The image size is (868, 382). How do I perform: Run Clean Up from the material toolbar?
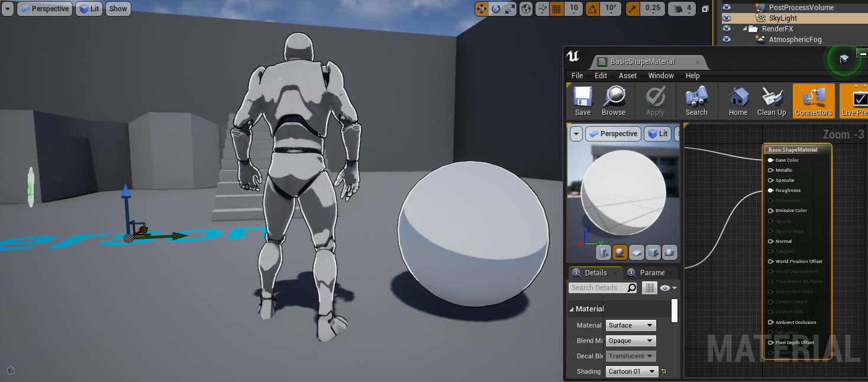coord(771,101)
